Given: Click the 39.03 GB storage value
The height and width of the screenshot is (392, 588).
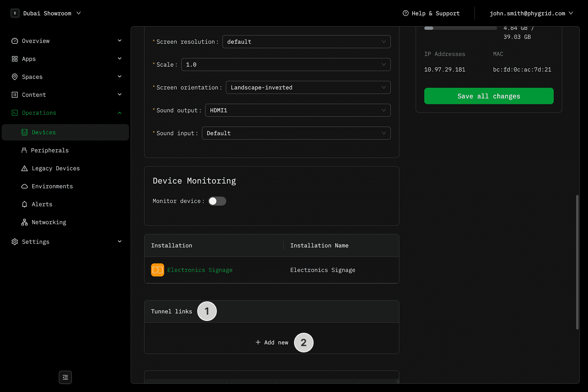Looking at the screenshot, I should [517, 37].
